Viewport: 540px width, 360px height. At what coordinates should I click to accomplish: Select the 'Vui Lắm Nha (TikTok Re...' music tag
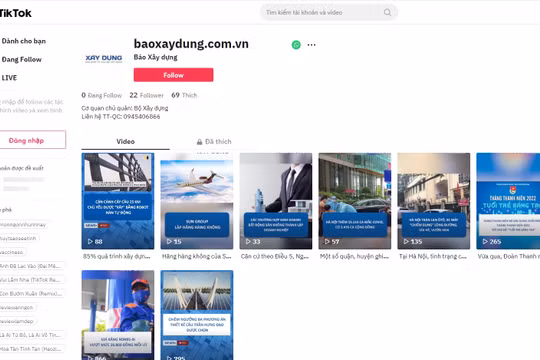click(32, 280)
